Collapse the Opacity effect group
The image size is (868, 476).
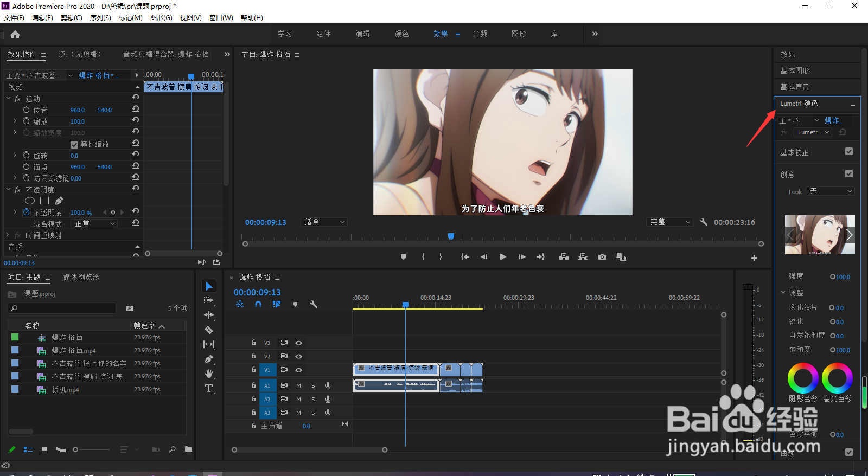pyautogui.click(x=9, y=190)
